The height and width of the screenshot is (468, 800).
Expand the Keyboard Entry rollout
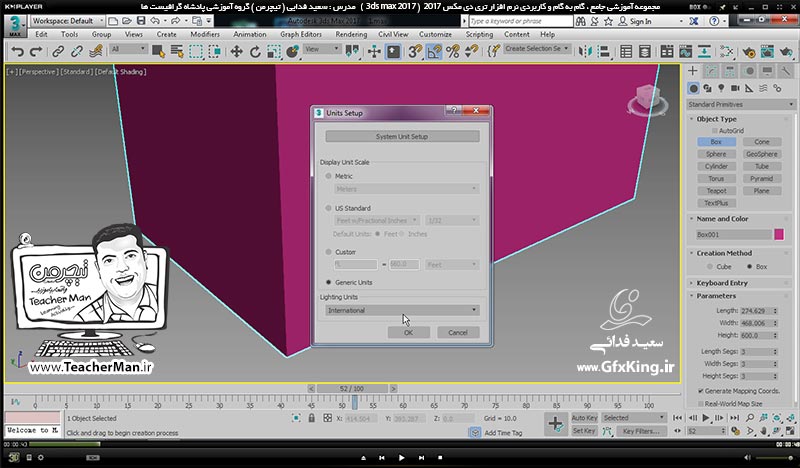tap(721, 283)
